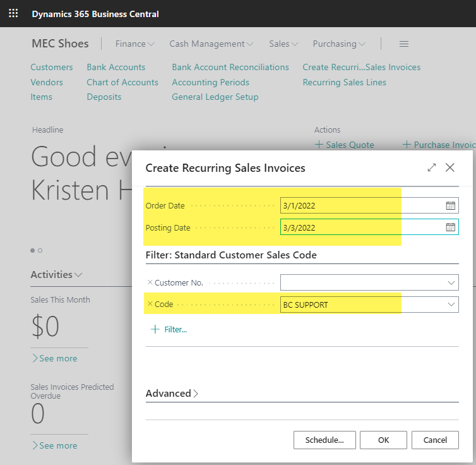Expand the Sales menu
The width and height of the screenshot is (476, 465).
(x=283, y=44)
